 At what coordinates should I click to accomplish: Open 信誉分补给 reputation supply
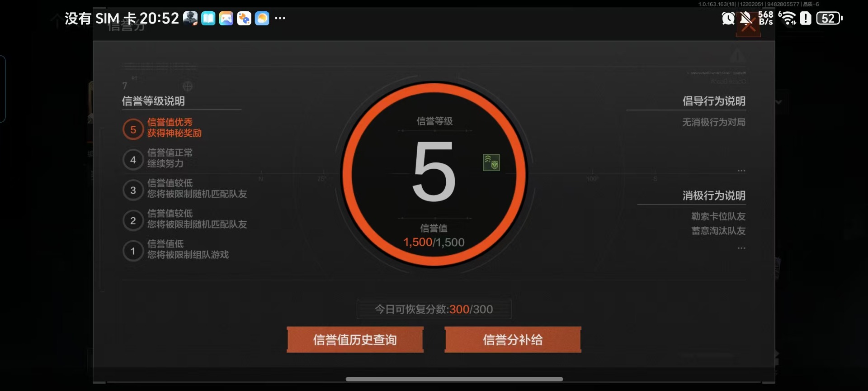[x=513, y=339]
